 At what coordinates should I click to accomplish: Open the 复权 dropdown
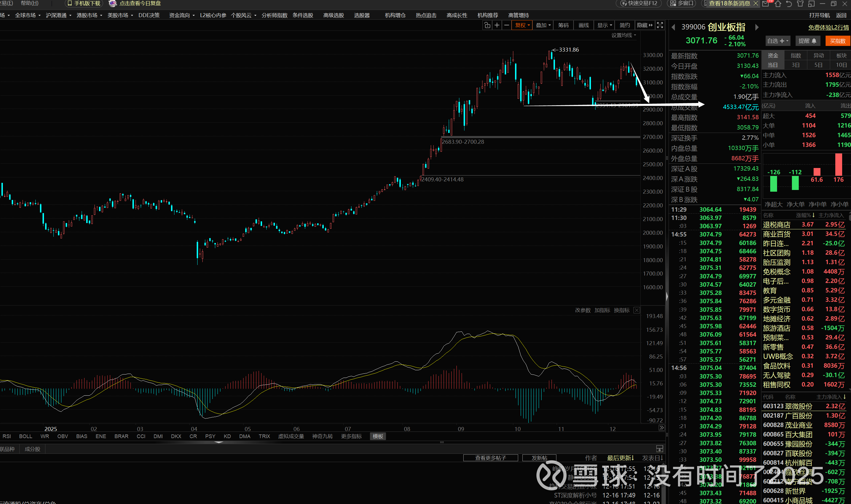coord(522,25)
